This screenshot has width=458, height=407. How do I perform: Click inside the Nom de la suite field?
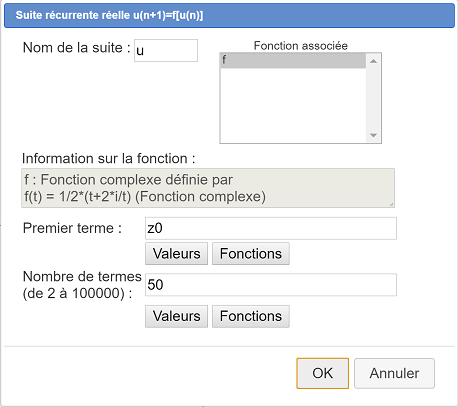(x=166, y=51)
